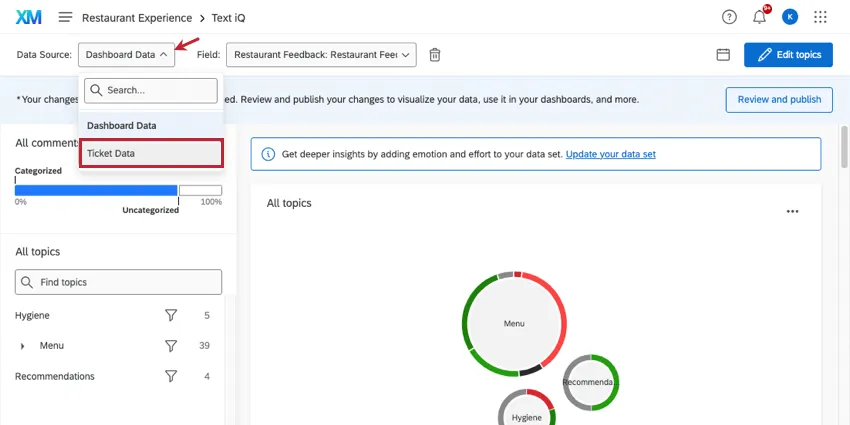
Task: Open the app switcher grid icon
Action: tap(821, 17)
